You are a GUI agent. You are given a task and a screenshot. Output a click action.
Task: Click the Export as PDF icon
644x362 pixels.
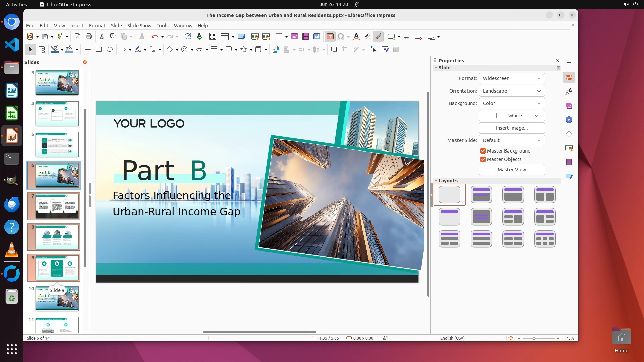(77, 37)
